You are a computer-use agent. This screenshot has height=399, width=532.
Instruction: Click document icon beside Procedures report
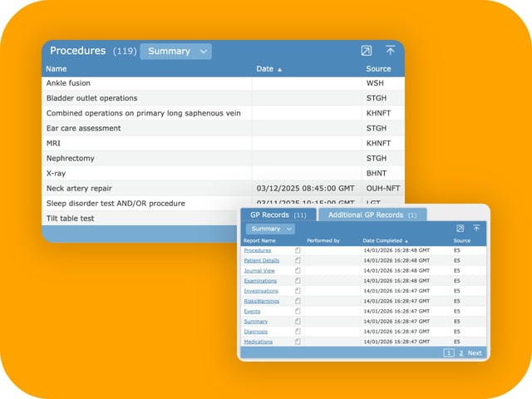(298, 250)
